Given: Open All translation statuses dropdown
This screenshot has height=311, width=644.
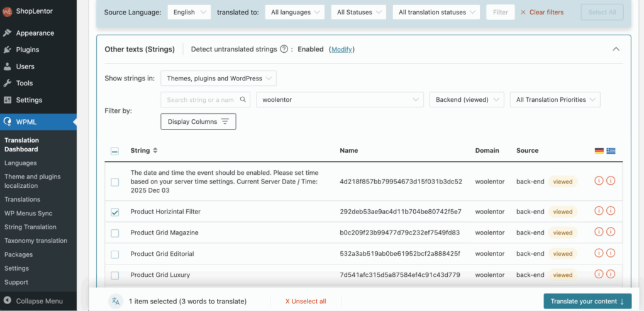Looking at the screenshot, I should [x=436, y=13].
